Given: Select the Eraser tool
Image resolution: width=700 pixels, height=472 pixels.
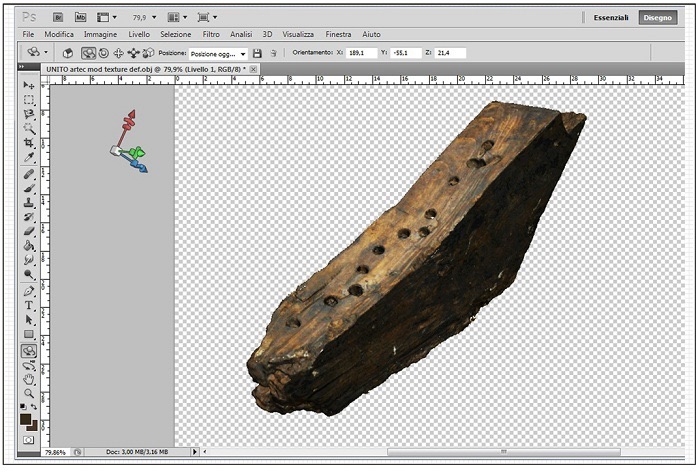Looking at the screenshot, I should 29,231.
